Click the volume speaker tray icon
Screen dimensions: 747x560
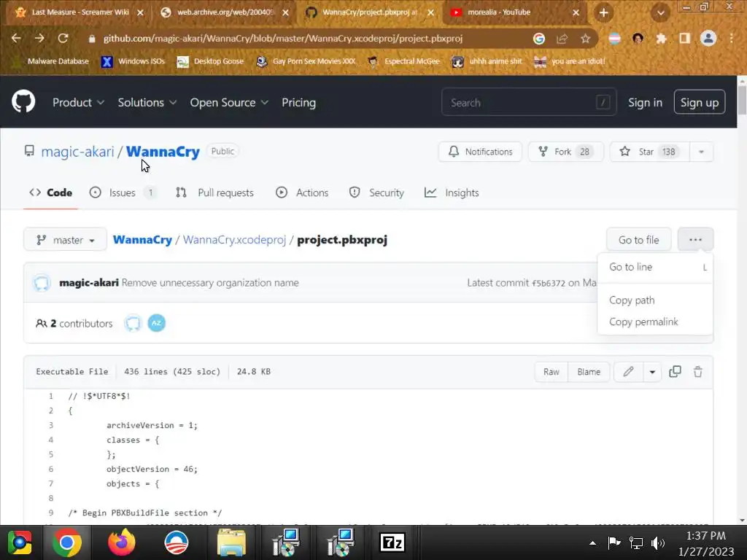click(x=658, y=542)
